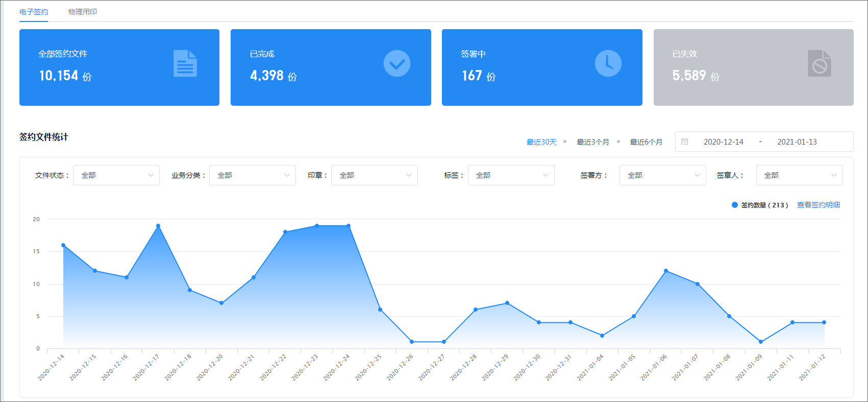
Task: Click the 已失效 card title
Action: [685, 54]
